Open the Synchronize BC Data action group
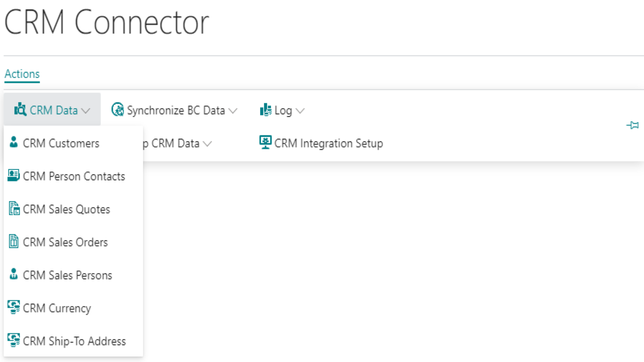 pyautogui.click(x=176, y=110)
